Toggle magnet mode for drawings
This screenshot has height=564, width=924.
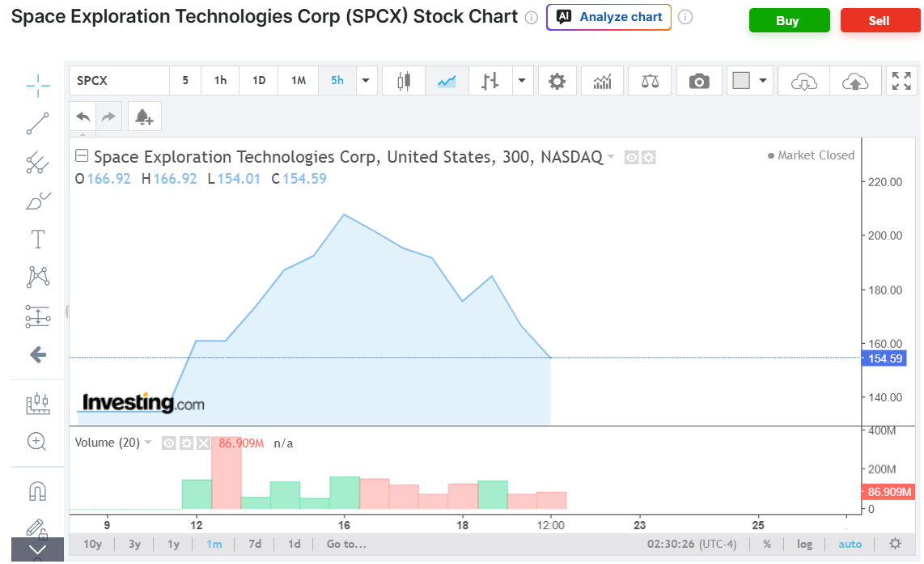[38, 491]
